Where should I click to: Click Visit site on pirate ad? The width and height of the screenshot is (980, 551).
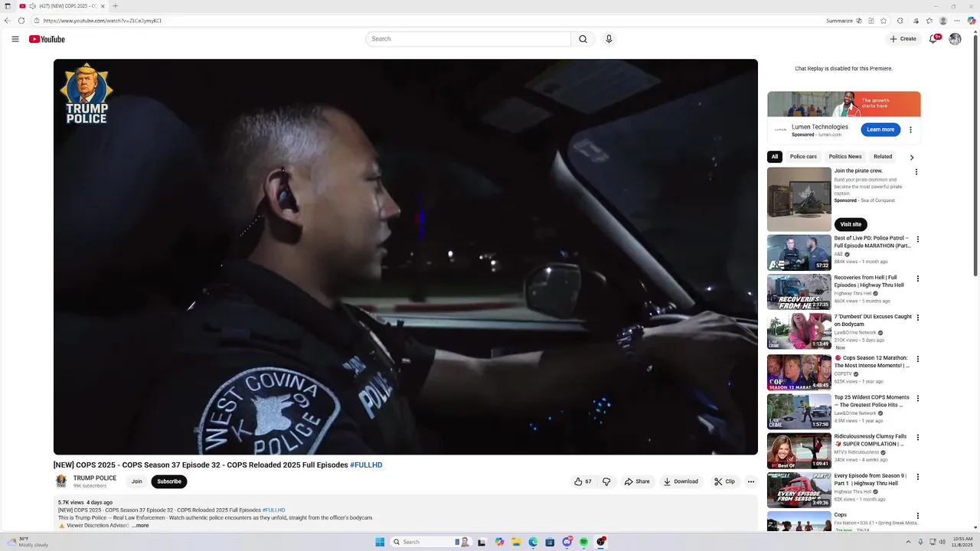point(851,224)
